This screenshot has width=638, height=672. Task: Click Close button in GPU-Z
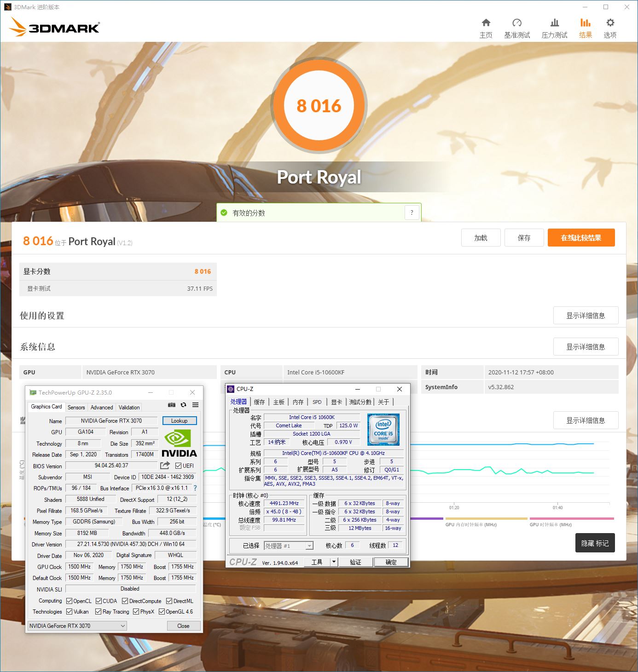[183, 626]
